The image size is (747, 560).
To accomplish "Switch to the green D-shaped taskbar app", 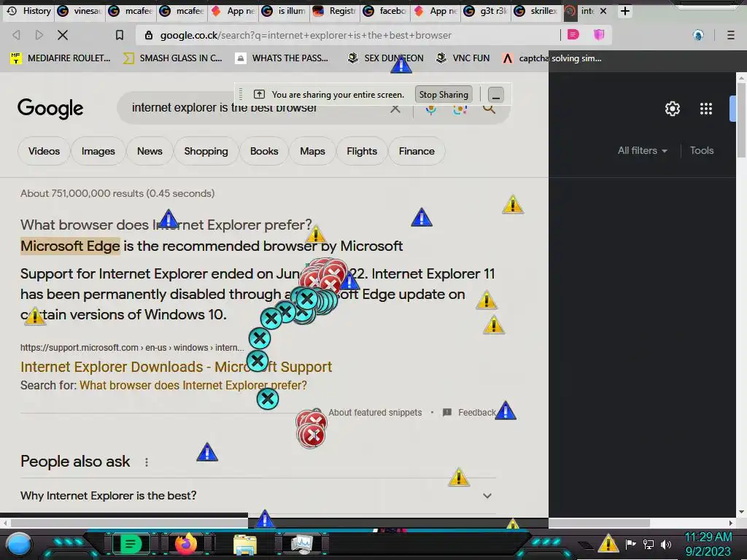I will [x=131, y=544].
